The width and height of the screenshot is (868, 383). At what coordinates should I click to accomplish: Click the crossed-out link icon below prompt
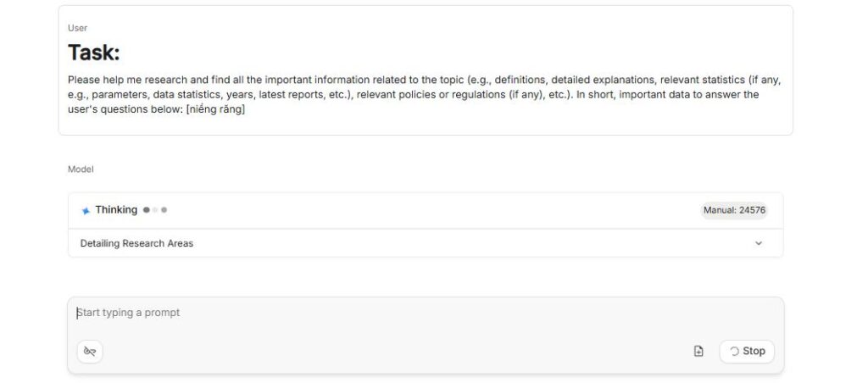coord(90,352)
